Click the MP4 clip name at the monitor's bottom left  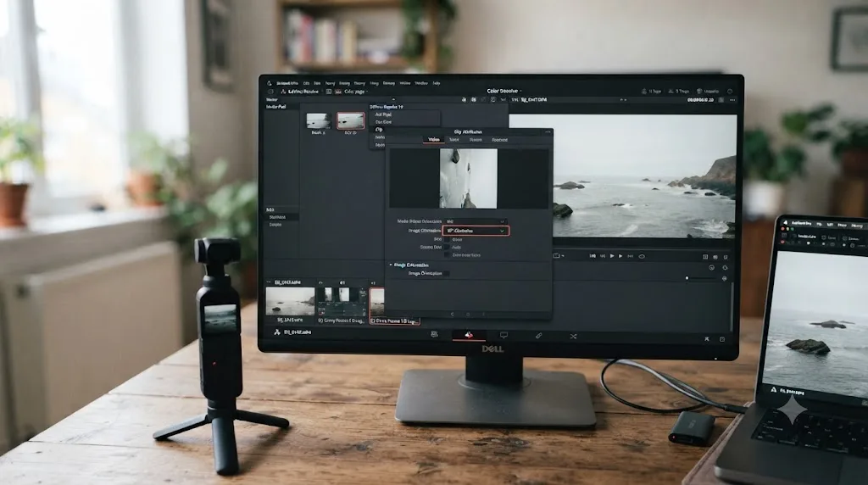point(298,332)
